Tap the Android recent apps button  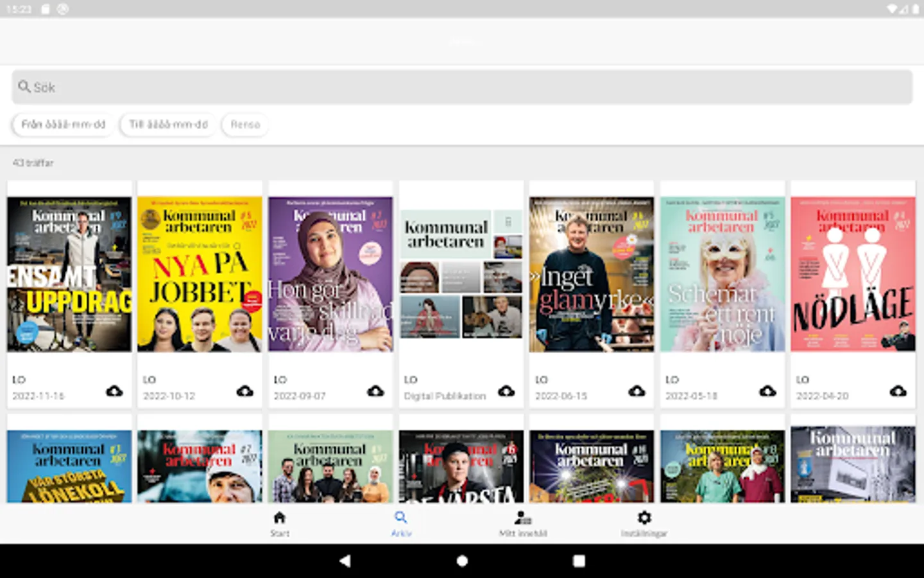pyautogui.click(x=579, y=561)
